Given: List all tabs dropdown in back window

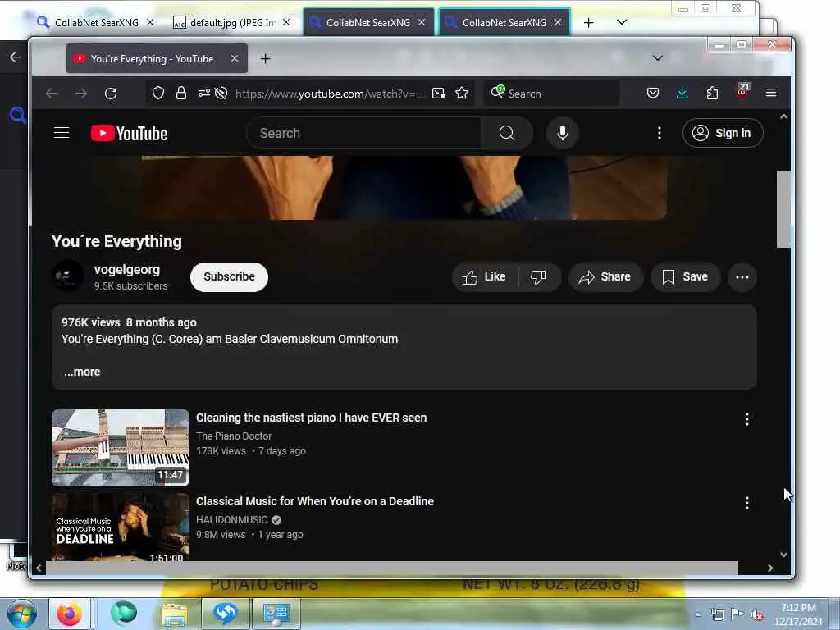Looking at the screenshot, I should click(622, 22).
